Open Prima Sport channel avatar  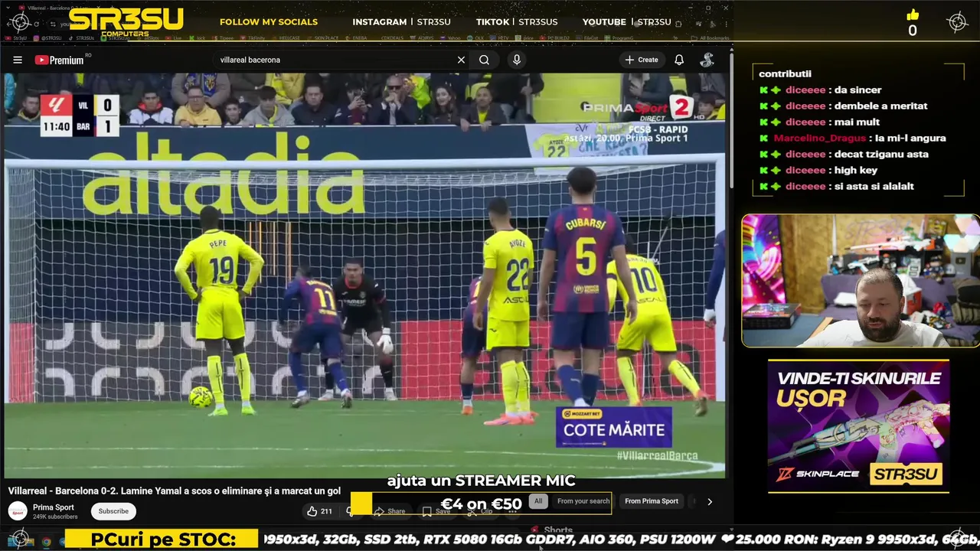(x=18, y=511)
